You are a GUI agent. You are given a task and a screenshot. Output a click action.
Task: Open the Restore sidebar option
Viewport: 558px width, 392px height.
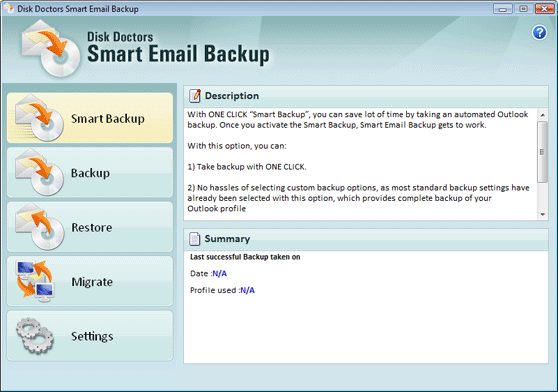pyautogui.click(x=90, y=227)
